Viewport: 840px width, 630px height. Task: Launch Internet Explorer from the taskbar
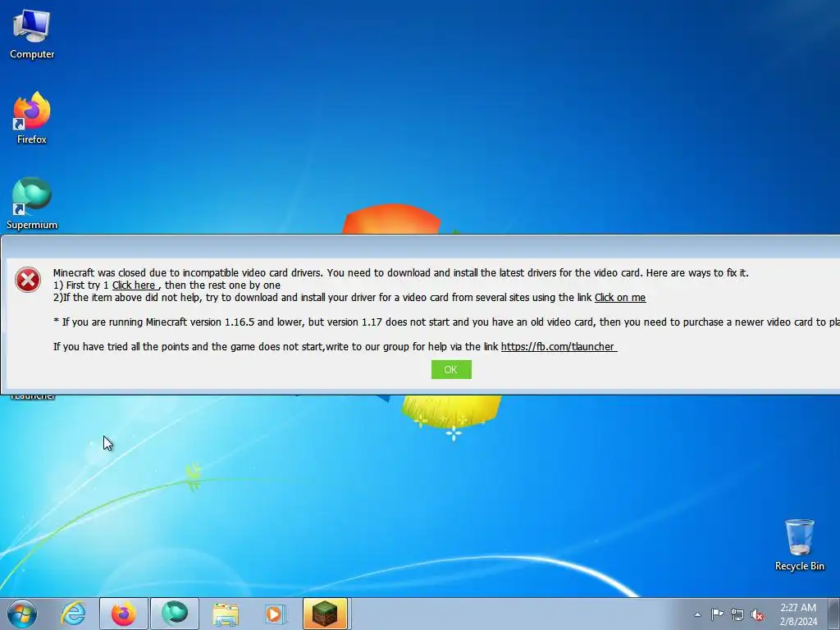point(73,614)
